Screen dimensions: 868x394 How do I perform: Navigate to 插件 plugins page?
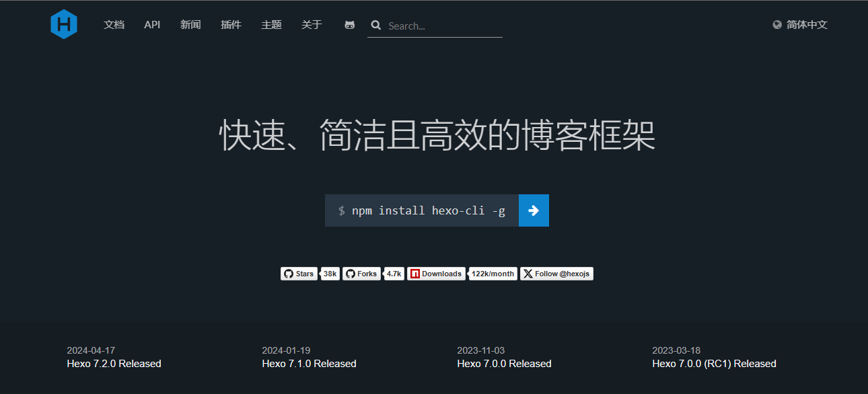coord(231,25)
